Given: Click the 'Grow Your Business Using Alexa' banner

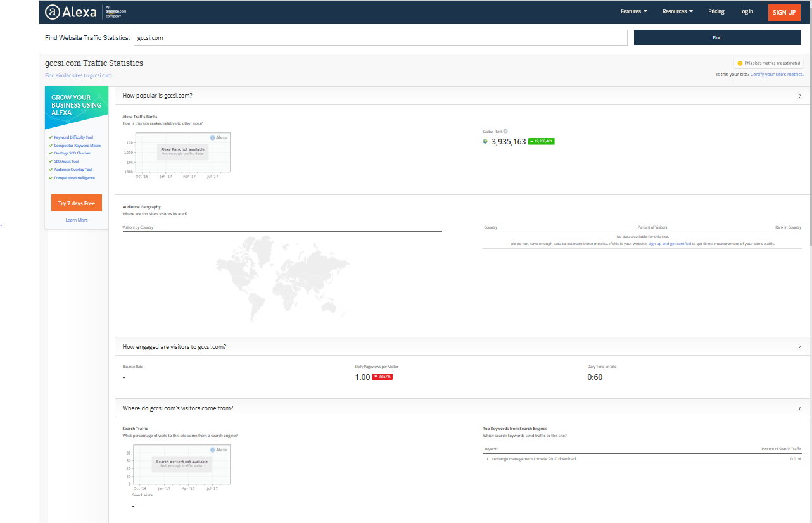Looking at the screenshot, I should [77, 108].
